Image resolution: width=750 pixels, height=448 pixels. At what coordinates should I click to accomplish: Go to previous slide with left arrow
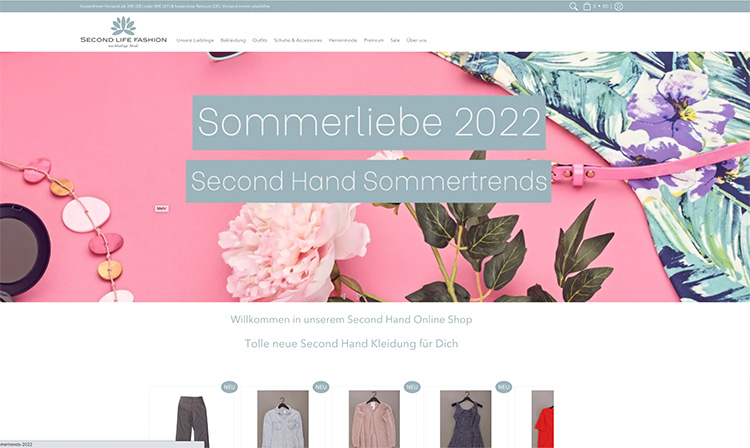coord(343,296)
